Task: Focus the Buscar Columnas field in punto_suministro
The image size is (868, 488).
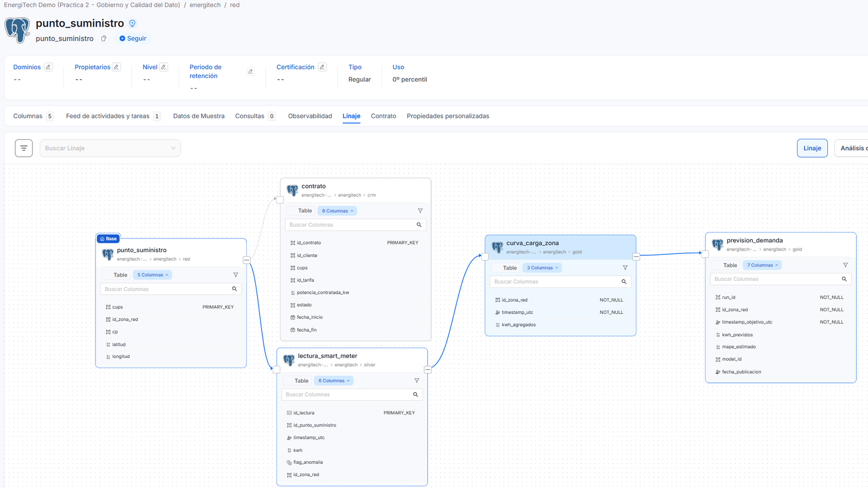Action: pyautogui.click(x=171, y=289)
